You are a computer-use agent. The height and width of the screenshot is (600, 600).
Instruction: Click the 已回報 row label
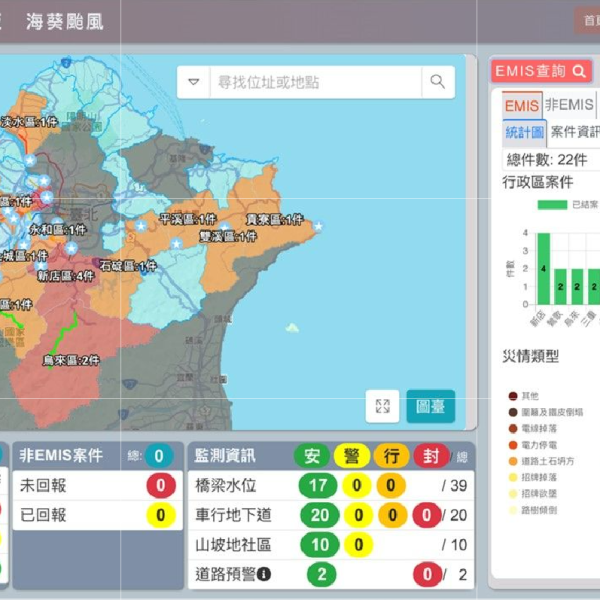[43, 515]
